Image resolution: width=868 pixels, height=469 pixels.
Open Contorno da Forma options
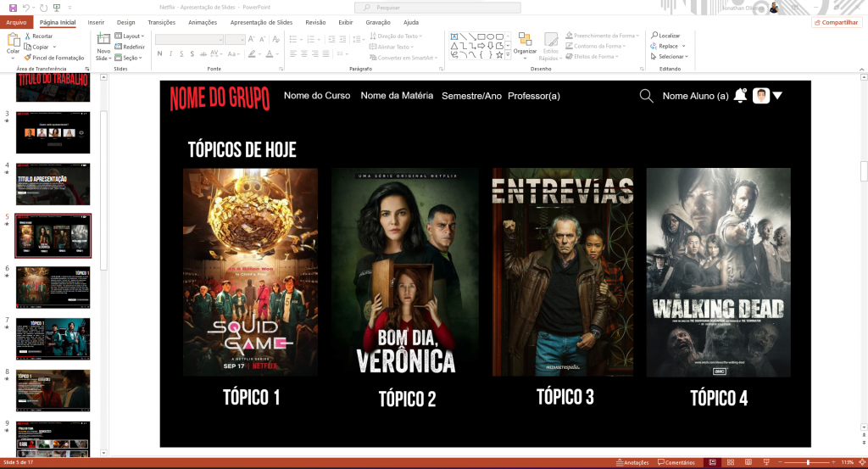596,46
